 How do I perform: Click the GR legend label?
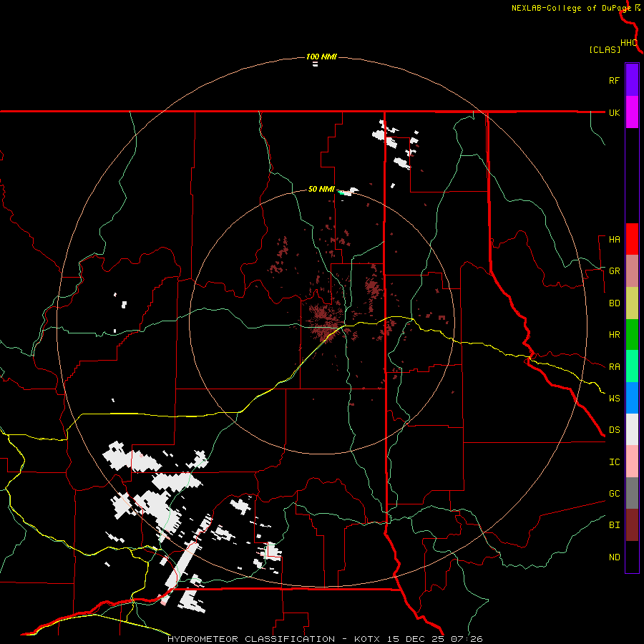click(x=614, y=271)
